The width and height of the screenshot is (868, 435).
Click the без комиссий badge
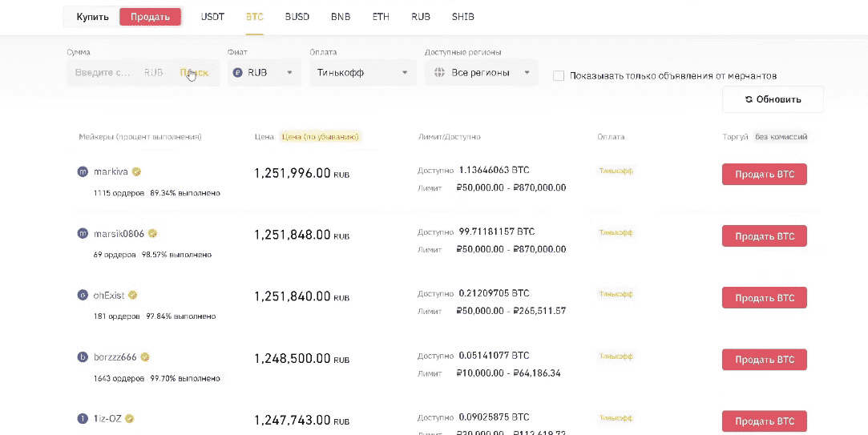(781, 137)
